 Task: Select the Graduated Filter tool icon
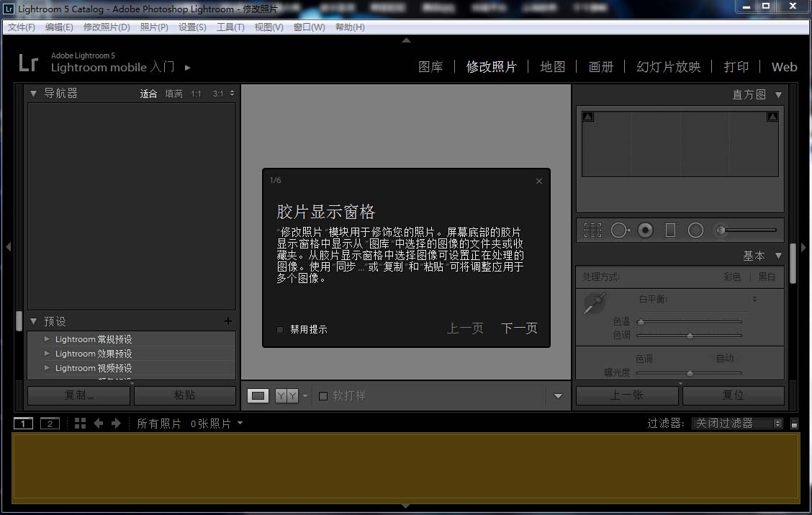(670, 230)
